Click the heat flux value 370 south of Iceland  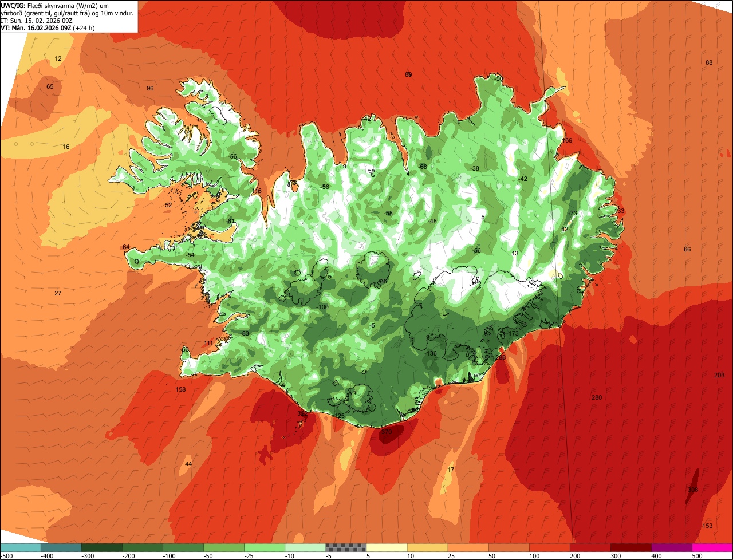pos(387,432)
